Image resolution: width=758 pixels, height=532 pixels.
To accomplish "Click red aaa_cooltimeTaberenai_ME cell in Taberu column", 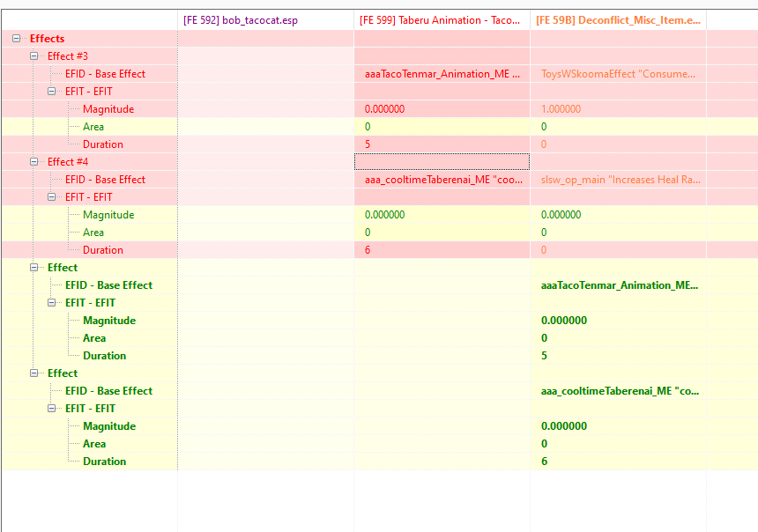I will point(442,180).
